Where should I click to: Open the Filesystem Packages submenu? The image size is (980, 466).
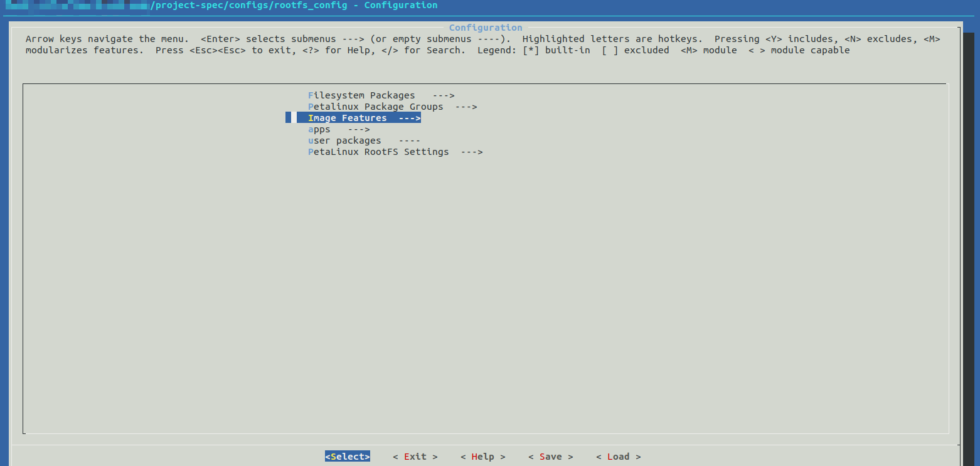[361, 95]
